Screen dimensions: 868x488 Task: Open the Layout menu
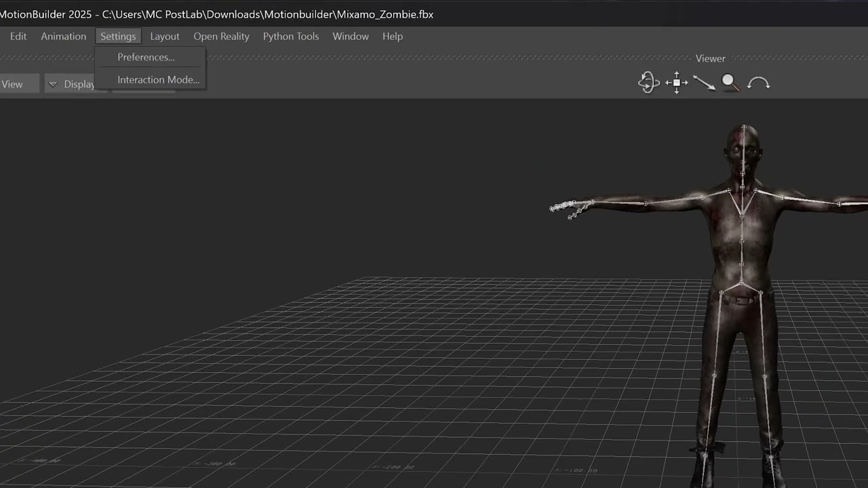click(x=165, y=37)
